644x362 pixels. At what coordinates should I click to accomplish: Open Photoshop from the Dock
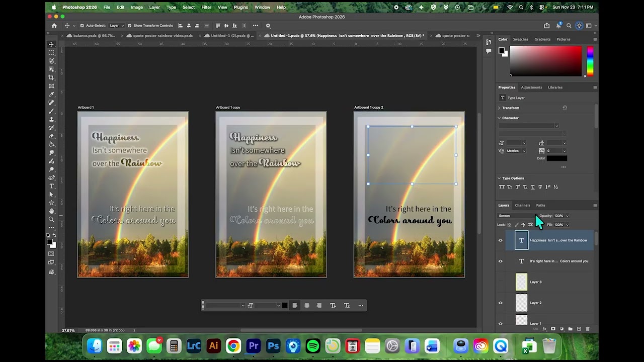pyautogui.click(x=273, y=346)
